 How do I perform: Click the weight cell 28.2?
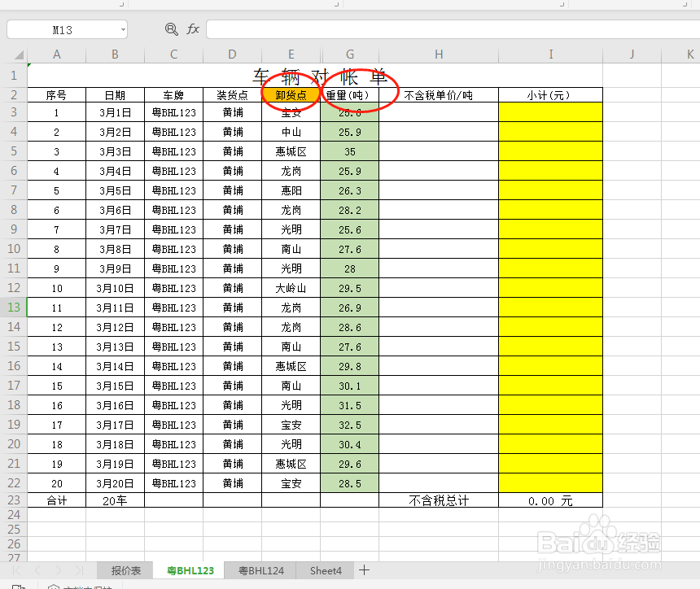coord(349,210)
